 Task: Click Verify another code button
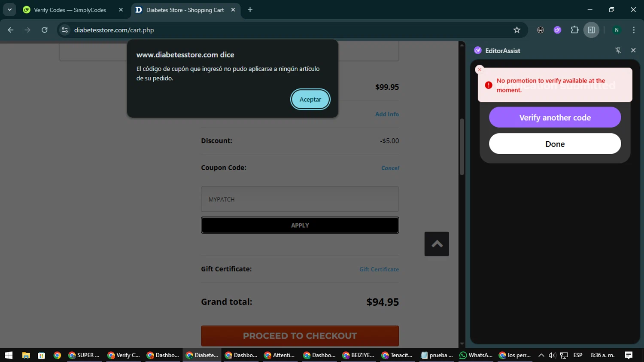555,117
